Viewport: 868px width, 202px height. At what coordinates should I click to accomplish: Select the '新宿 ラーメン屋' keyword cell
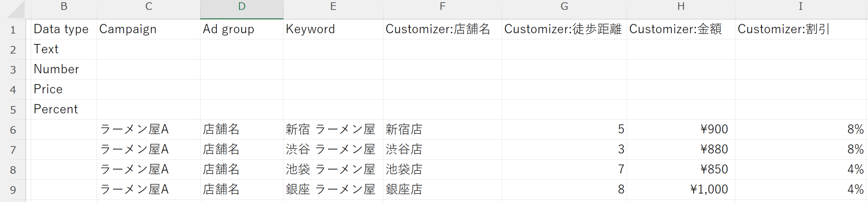tap(333, 129)
